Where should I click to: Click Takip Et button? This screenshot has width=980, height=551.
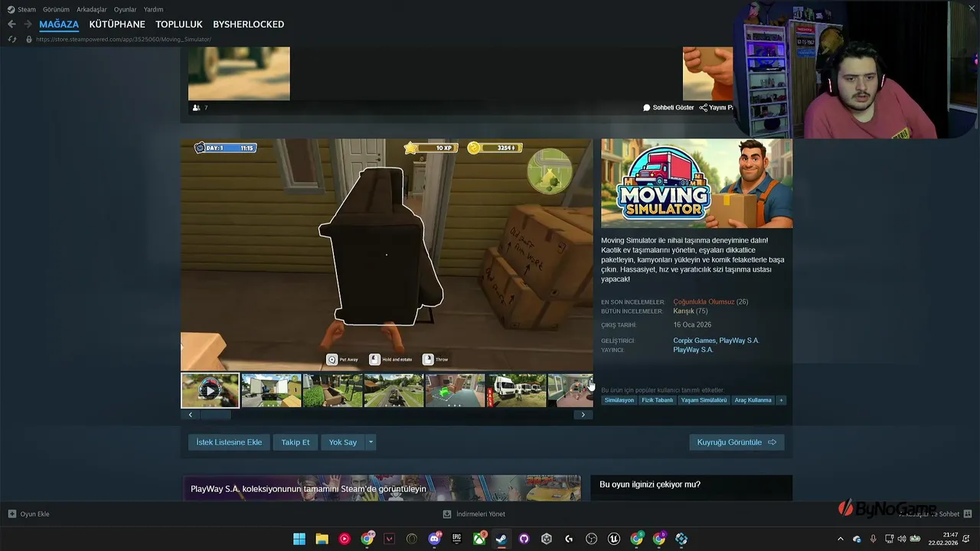coord(296,442)
